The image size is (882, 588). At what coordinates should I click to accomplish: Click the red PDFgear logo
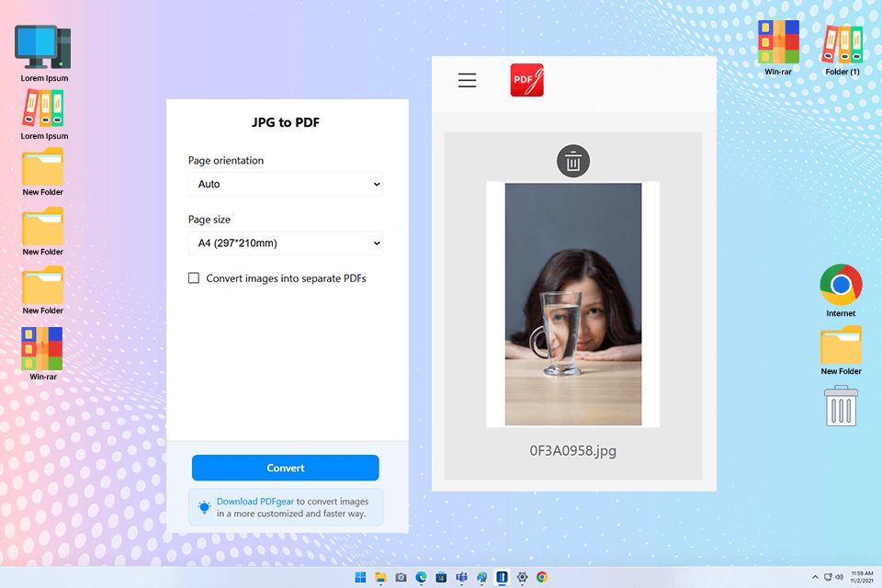tap(527, 80)
